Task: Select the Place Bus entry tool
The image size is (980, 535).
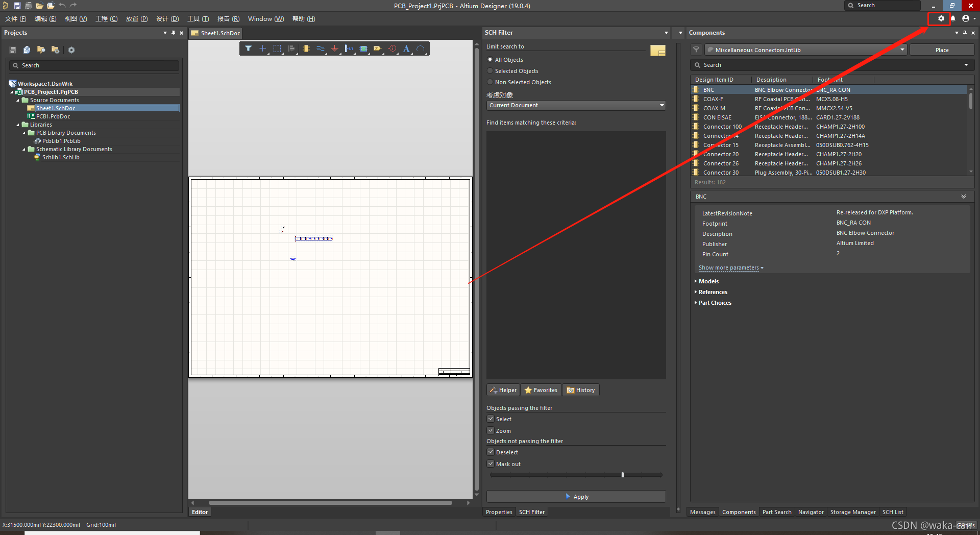Action: 349,48
